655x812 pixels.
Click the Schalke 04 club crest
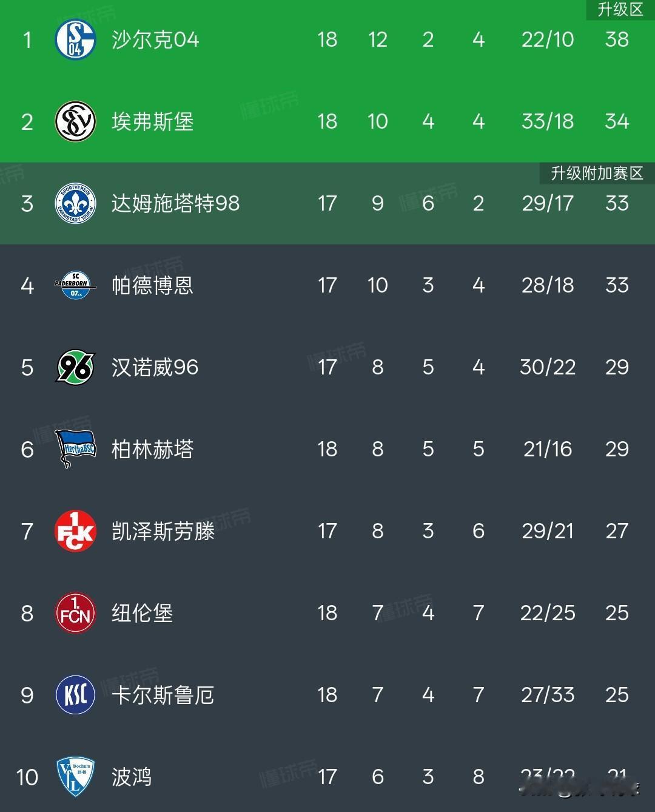[76, 39]
